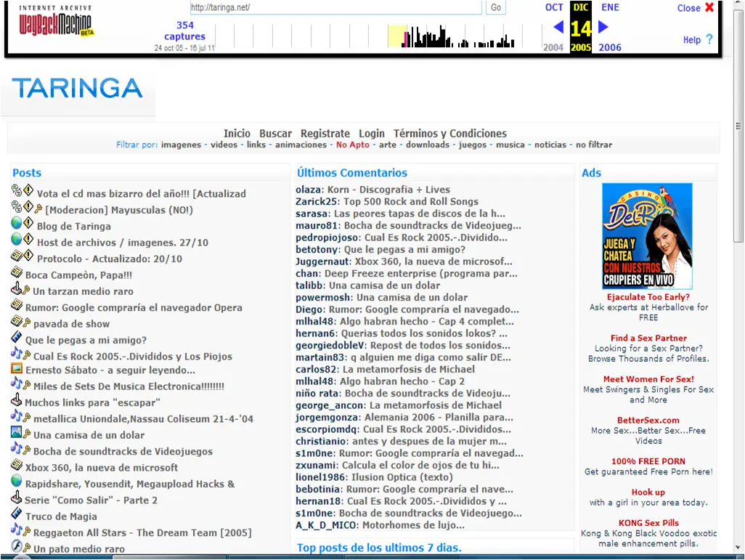Click icon beside Xbox 360, la nueva de microsoft post
This screenshot has height=560, width=745.
point(17,465)
